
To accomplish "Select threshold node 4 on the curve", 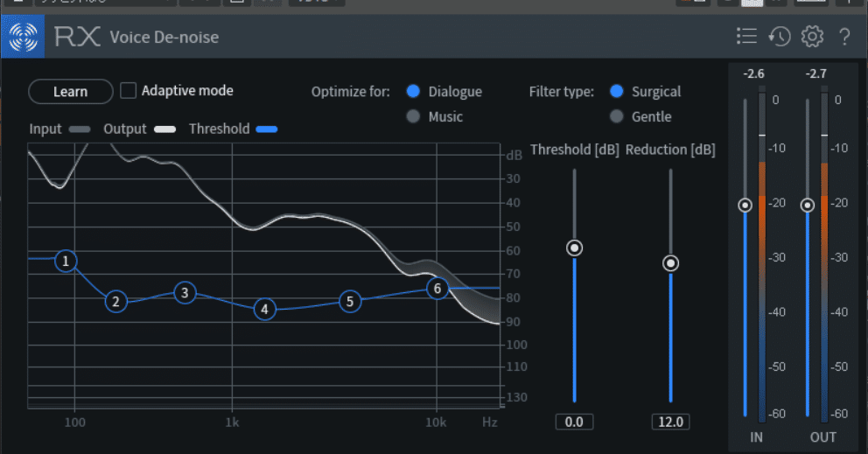I will pyautogui.click(x=264, y=310).
